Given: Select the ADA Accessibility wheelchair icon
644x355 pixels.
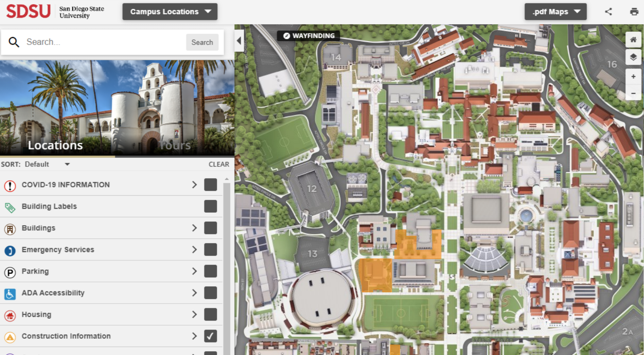Looking at the screenshot, I should tap(10, 293).
